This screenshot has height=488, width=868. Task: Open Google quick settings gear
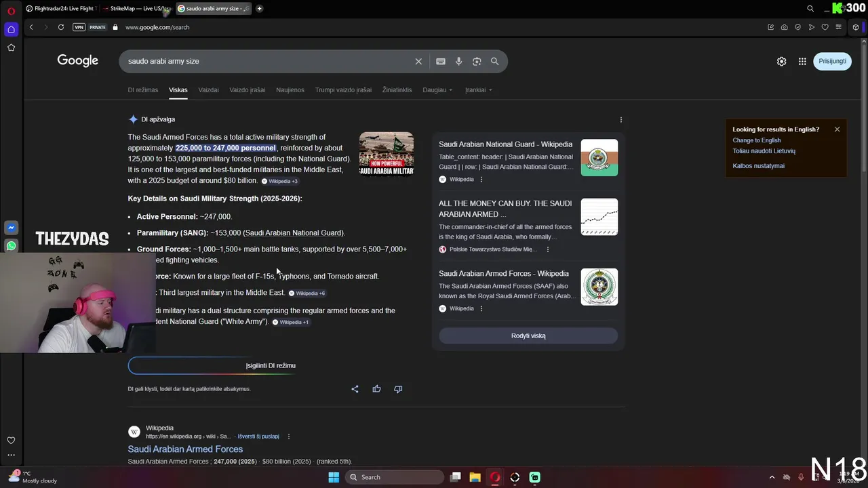[781, 61]
